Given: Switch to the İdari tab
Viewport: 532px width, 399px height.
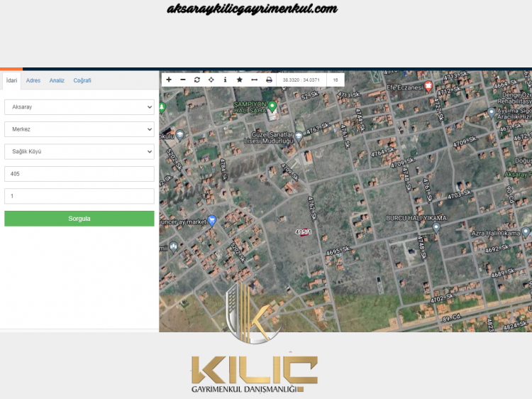Looking at the screenshot, I should (11, 80).
